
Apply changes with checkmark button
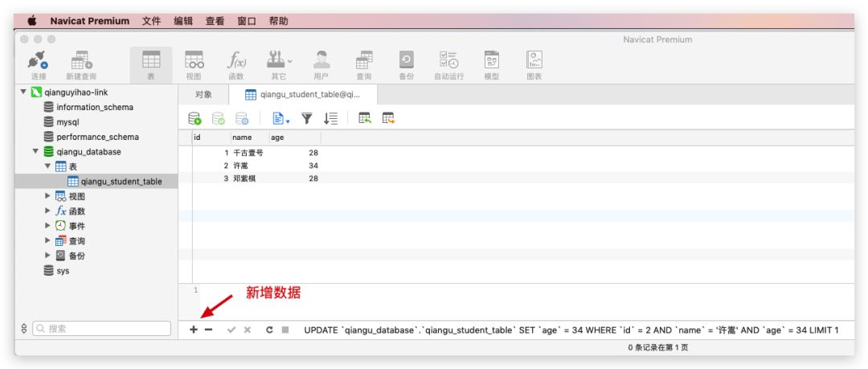click(231, 330)
